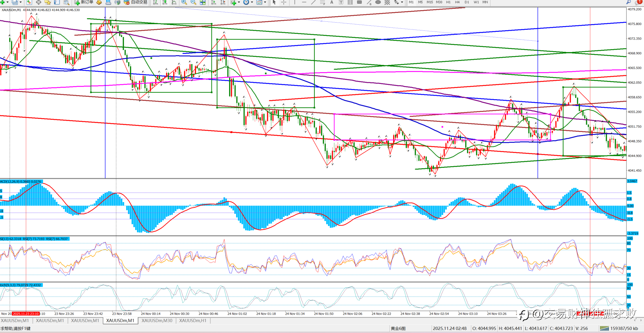This screenshot has width=644, height=333.
Task: Click the 2025.11.24 02:48 status bar date
Action: pyautogui.click(x=450, y=328)
